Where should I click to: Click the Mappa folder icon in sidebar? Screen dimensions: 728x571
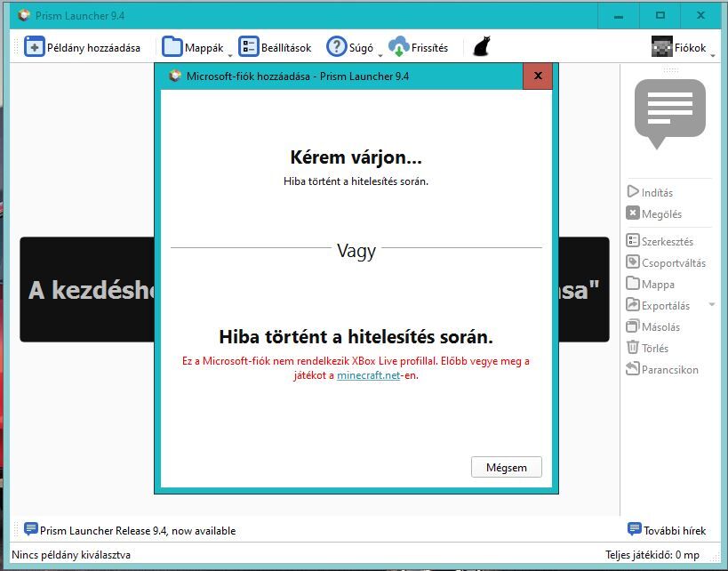point(632,283)
